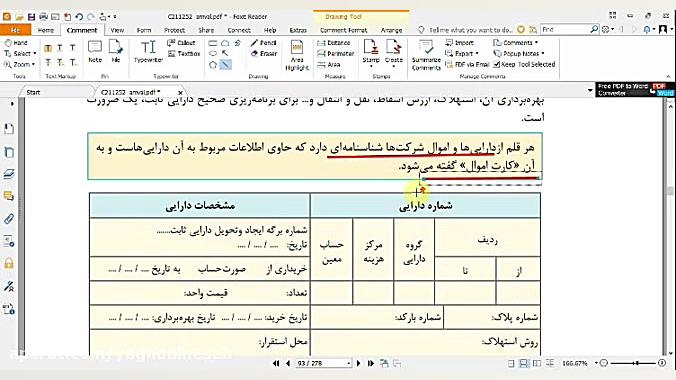Switch to the Home ribbon tab
The image size is (676, 380).
click(46, 30)
